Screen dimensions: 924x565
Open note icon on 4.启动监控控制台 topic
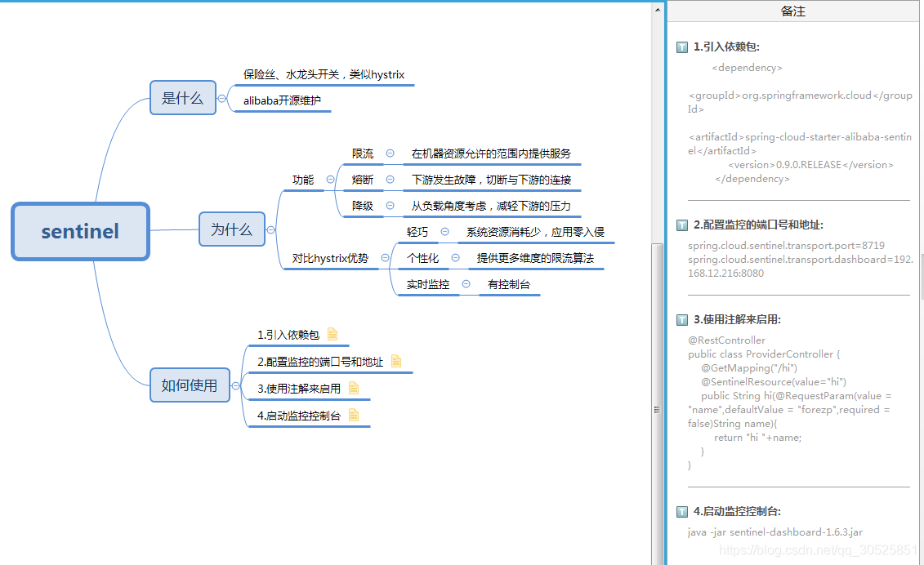click(354, 415)
